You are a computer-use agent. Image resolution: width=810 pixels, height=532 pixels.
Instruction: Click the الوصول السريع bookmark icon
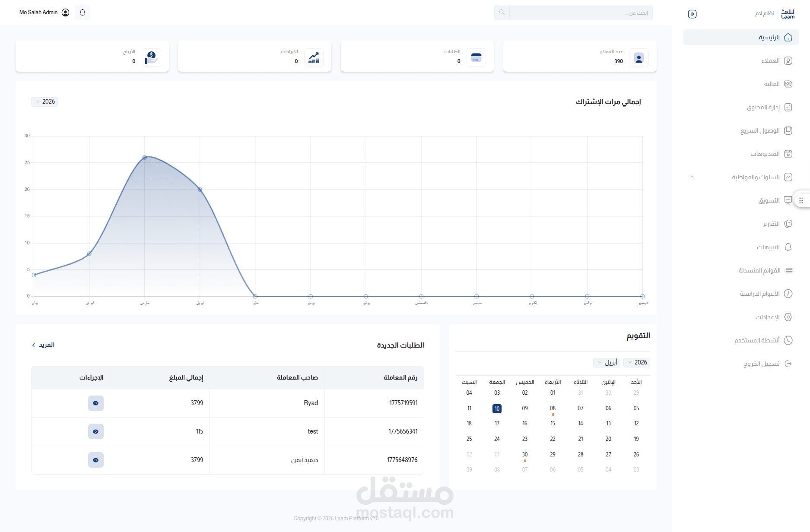[x=788, y=131]
